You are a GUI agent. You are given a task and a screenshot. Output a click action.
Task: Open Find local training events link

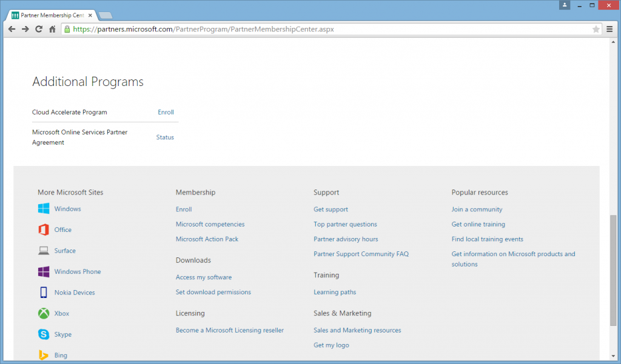(x=487, y=239)
